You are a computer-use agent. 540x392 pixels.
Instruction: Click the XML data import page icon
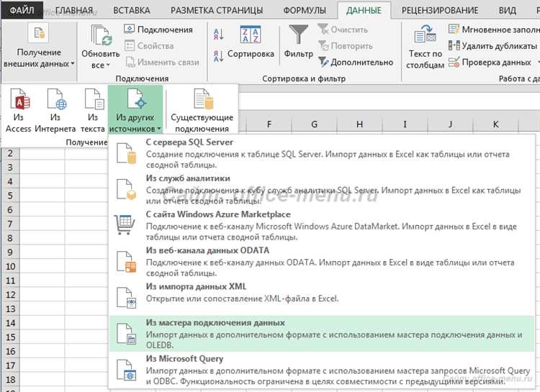tap(126, 297)
